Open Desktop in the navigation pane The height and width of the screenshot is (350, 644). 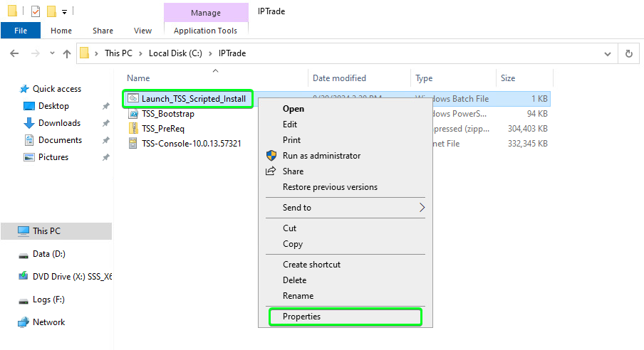coord(53,106)
